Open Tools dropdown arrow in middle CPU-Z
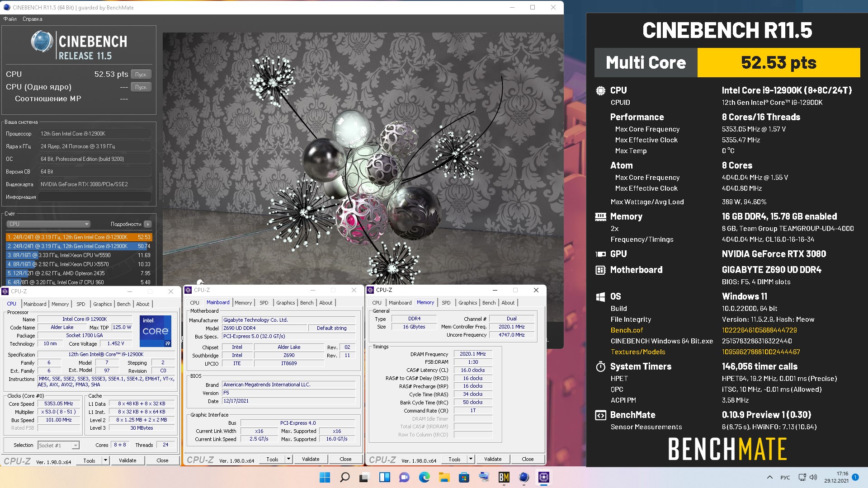This screenshot has height=488, width=868. (288, 459)
